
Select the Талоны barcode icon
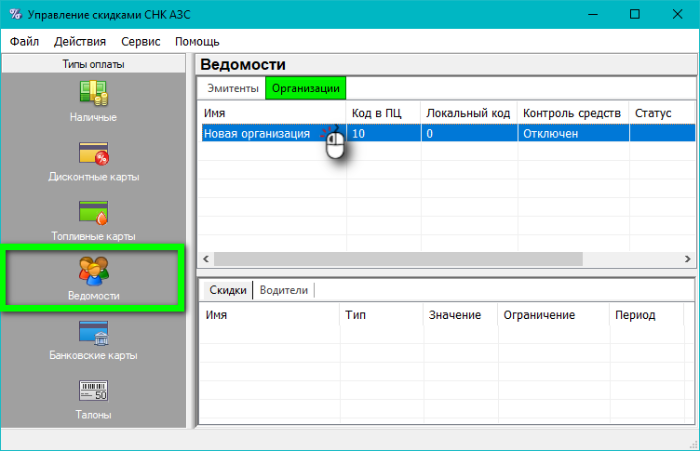94,390
